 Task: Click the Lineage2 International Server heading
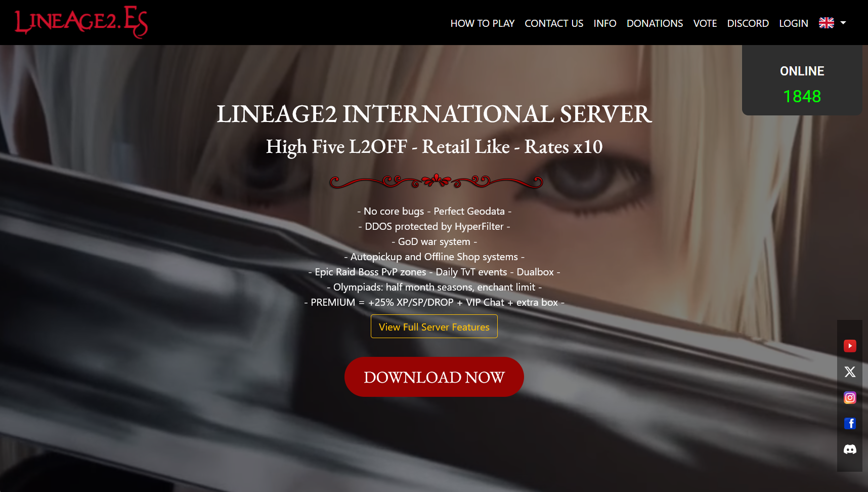[x=434, y=114]
